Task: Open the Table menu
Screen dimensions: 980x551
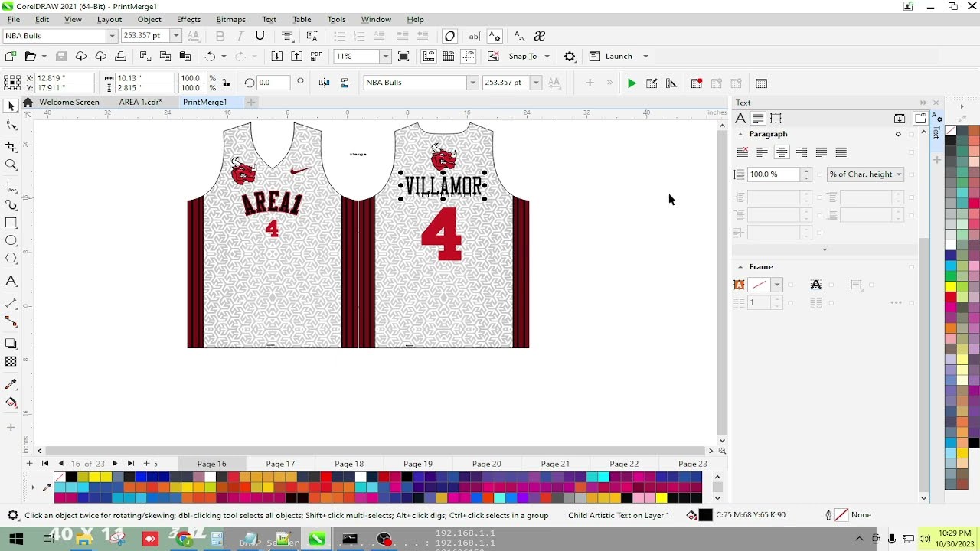Action: pos(302,19)
